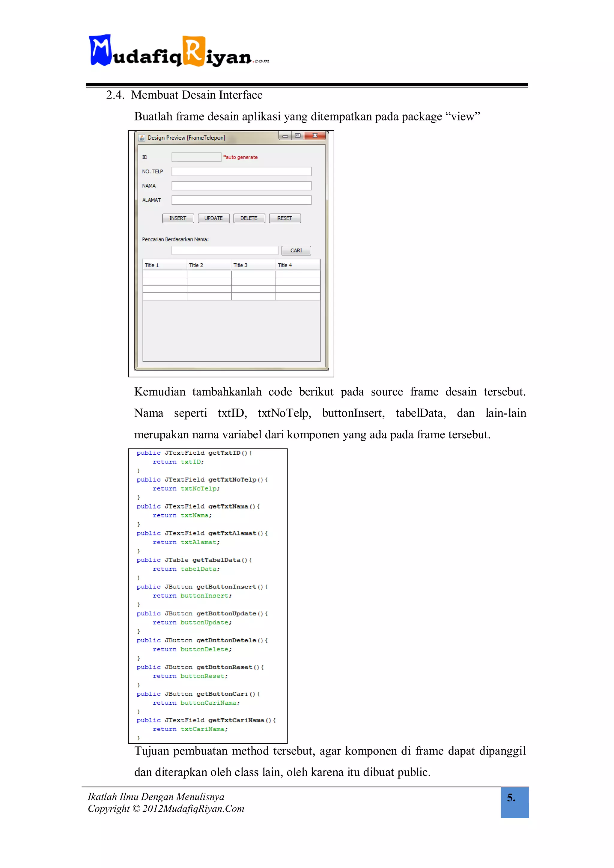Click the UPDATE button
Image resolution: width=614 pixels, height=868 pixels.
214,218
